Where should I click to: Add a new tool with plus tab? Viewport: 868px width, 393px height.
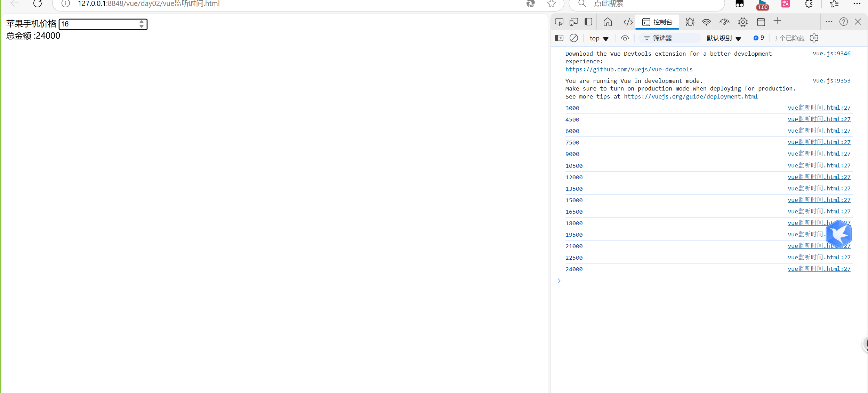pos(777,22)
